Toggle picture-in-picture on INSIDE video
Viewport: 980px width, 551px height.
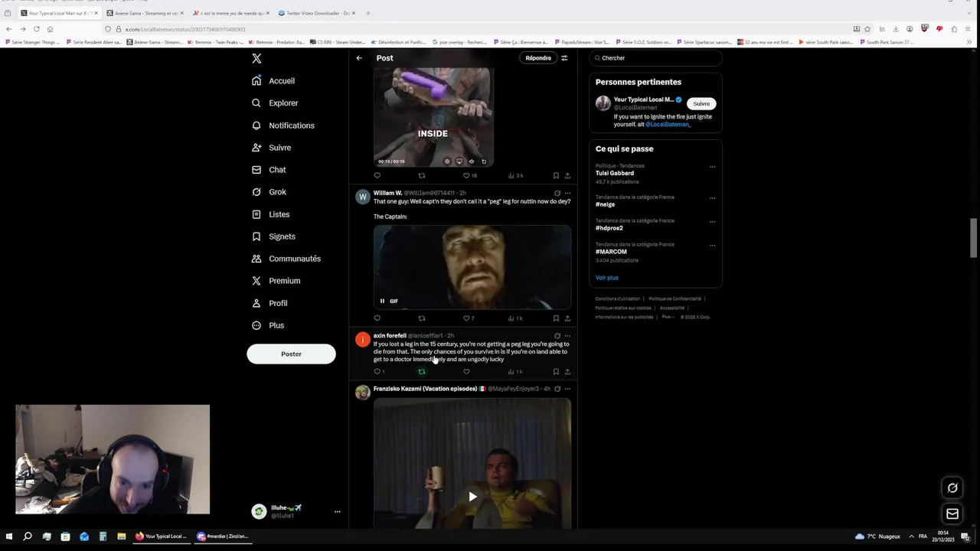tap(459, 161)
